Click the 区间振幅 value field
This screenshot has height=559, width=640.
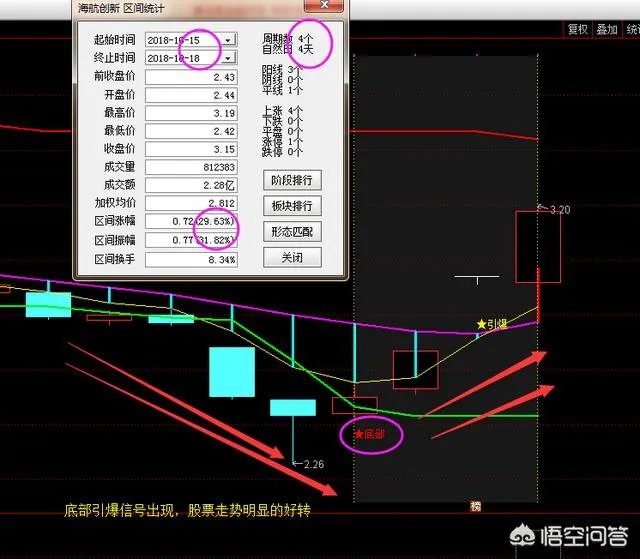(191, 240)
